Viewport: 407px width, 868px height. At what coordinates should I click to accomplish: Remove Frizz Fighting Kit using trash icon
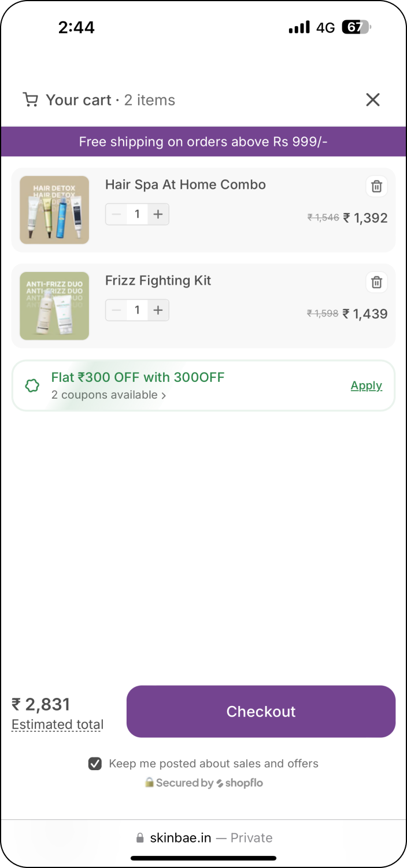coord(376,282)
